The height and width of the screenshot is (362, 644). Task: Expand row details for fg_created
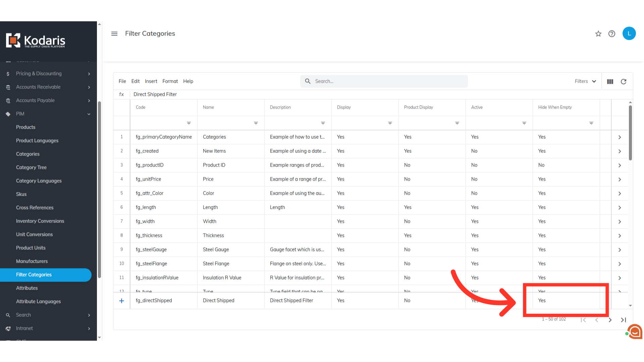pos(620,151)
